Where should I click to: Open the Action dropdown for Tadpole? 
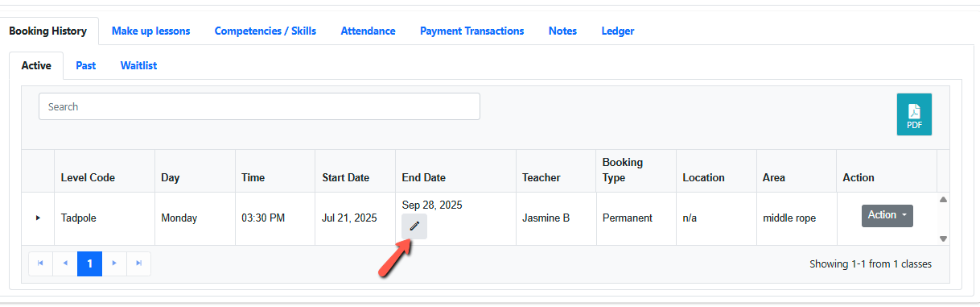(x=887, y=215)
